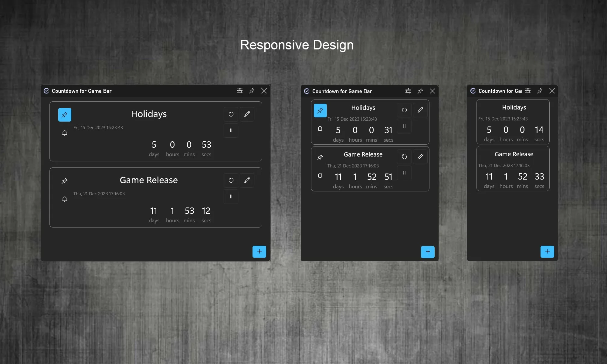This screenshot has width=607, height=364.
Task: Add new countdown in the middle widget
Action: 428,252
